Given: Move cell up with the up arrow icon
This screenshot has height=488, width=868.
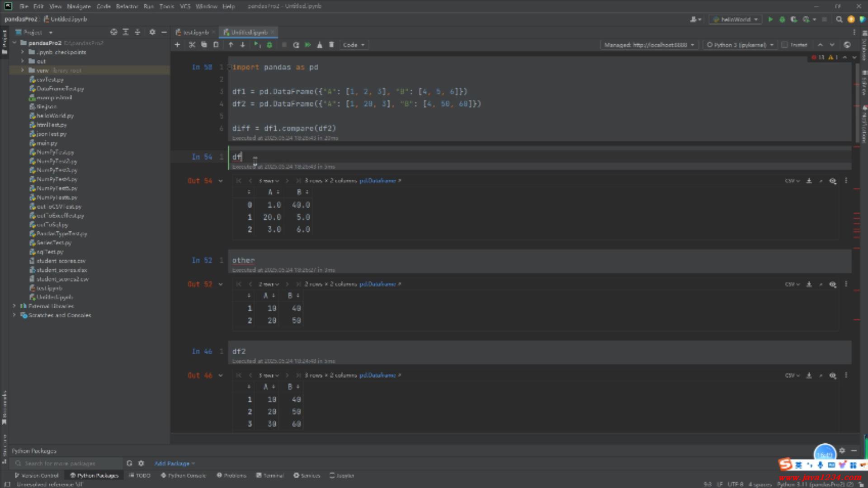Looking at the screenshot, I should point(231,45).
